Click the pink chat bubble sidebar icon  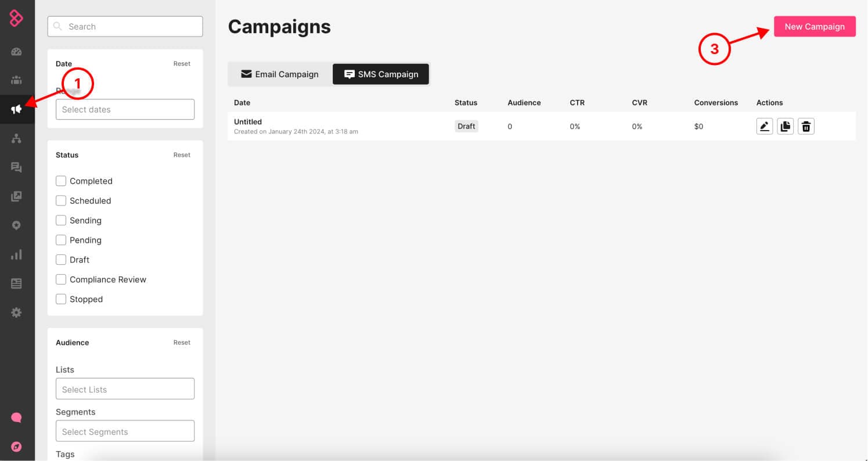(x=16, y=417)
